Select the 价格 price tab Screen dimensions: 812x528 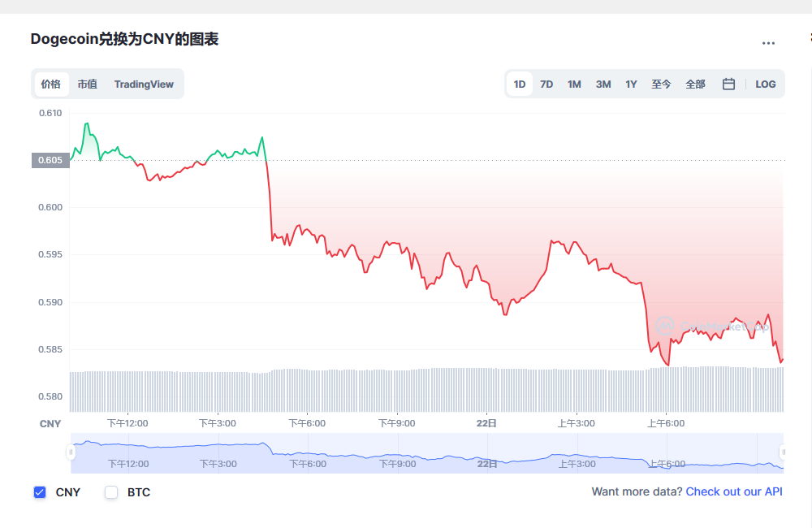51,84
